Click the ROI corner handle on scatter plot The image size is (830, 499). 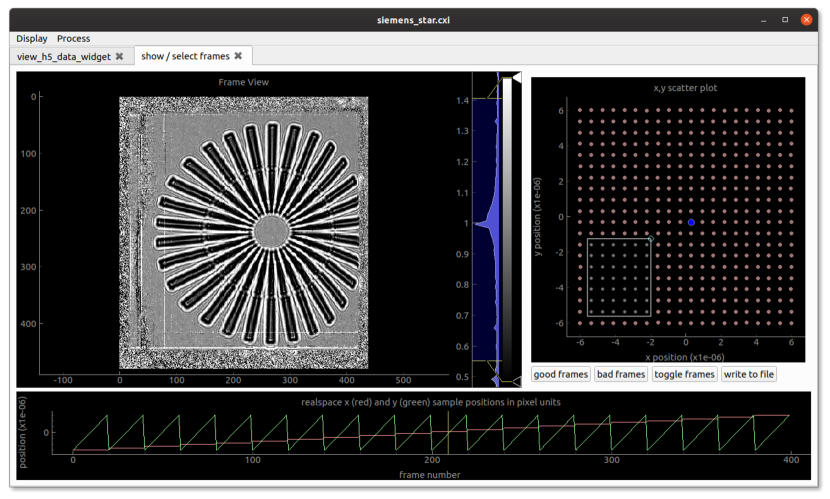point(651,239)
